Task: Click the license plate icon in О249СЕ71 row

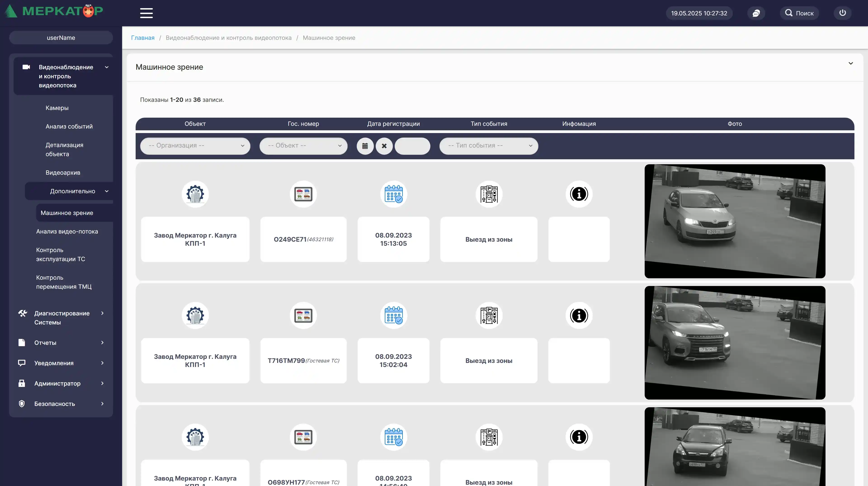Action: point(303,194)
